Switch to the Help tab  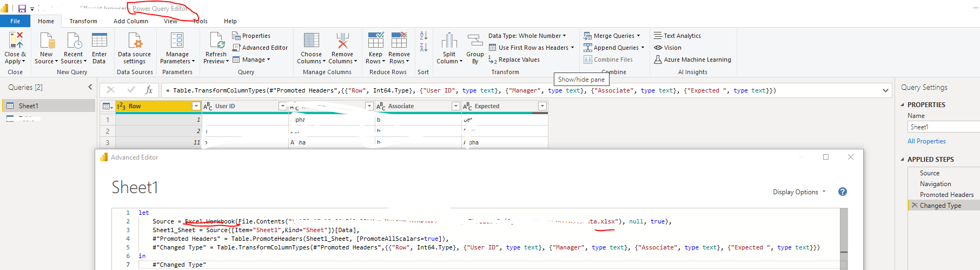230,21
